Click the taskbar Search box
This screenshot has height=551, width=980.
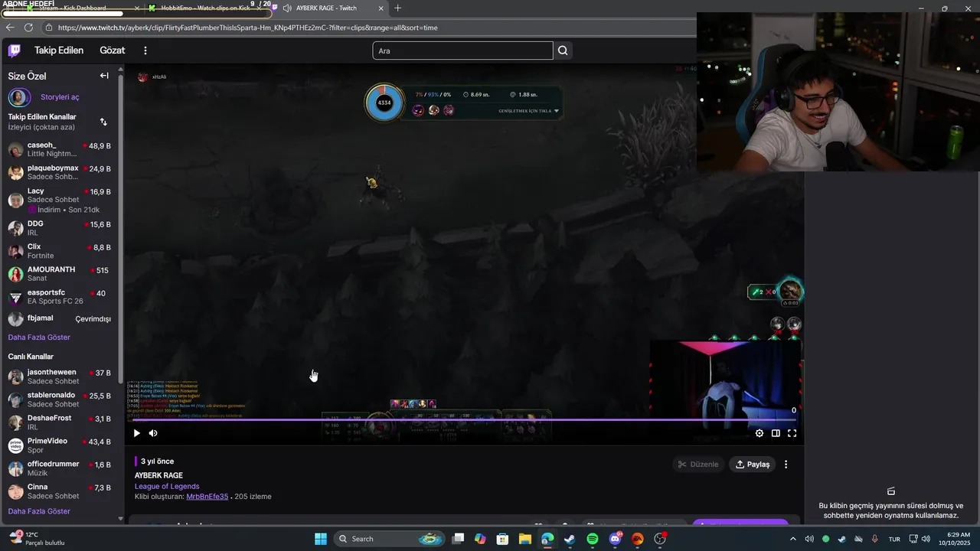point(389,539)
